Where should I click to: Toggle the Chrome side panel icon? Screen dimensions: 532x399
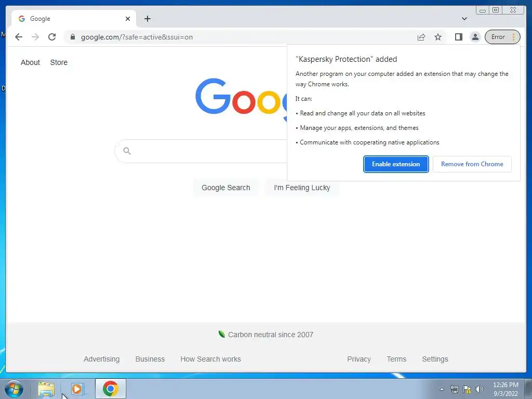tap(458, 37)
